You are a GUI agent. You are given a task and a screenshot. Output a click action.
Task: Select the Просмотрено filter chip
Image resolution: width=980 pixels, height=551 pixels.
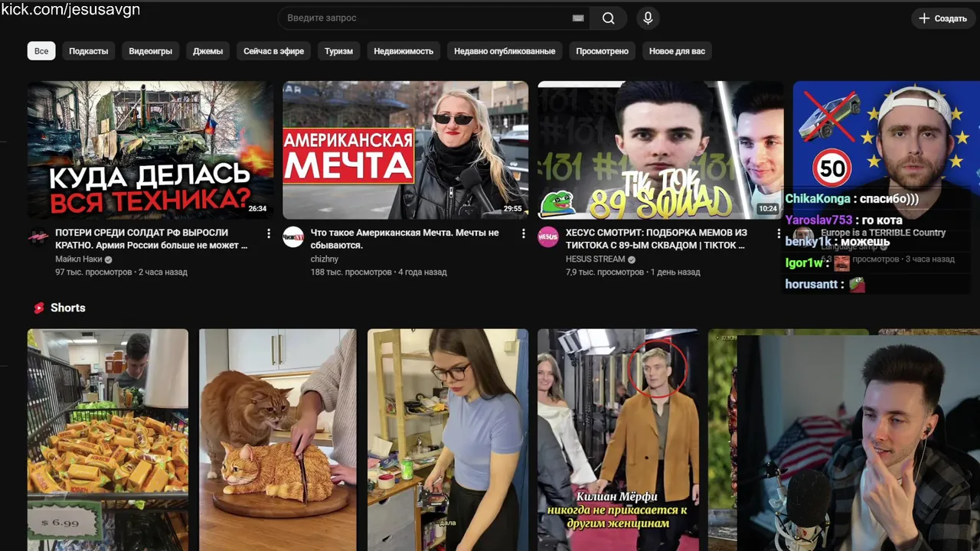click(x=603, y=51)
